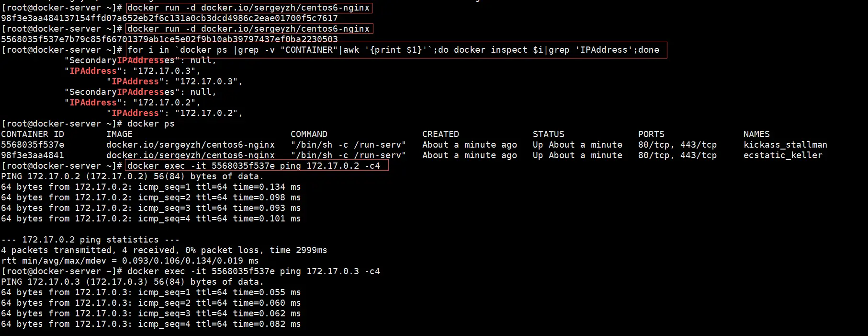The image size is (868, 336).
Task: Click the first docker run -d command
Action: click(249, 8)
